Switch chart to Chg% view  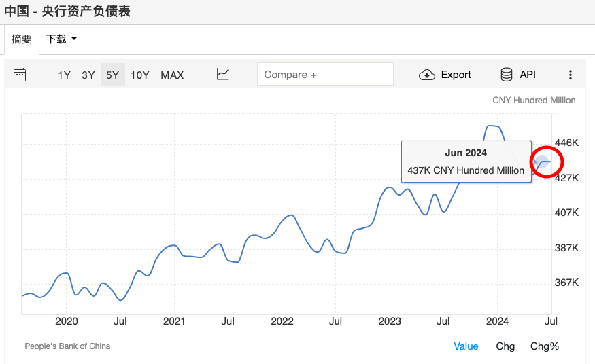pos(545,346)
